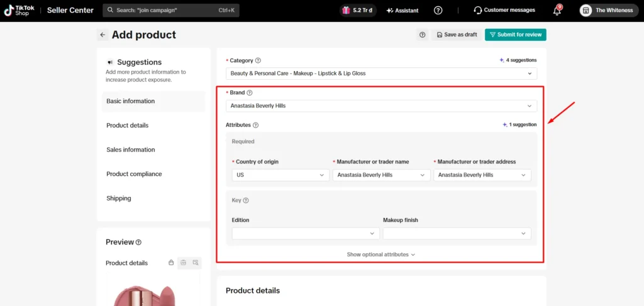Open the notifications bell
Screen dimensions: 644x306
coord(557,10)
